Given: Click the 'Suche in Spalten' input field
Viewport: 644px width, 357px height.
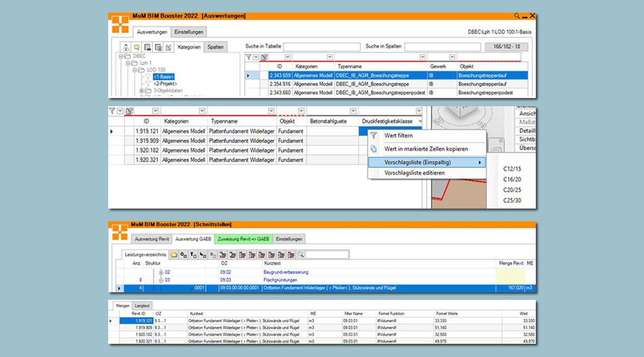Looking at the screenshot, I should coord(442,47).
